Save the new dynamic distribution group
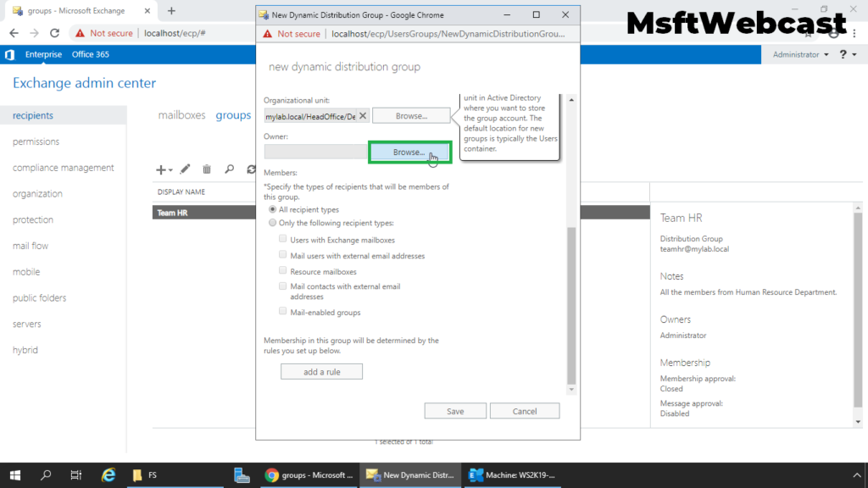868x488 pixels. pyautogui.click(x=455, y=411)
